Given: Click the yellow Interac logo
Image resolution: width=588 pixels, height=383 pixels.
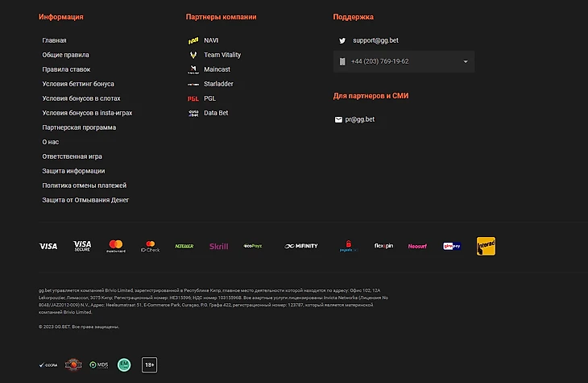Looking at the screenshot, I should [x=486, y=246].
